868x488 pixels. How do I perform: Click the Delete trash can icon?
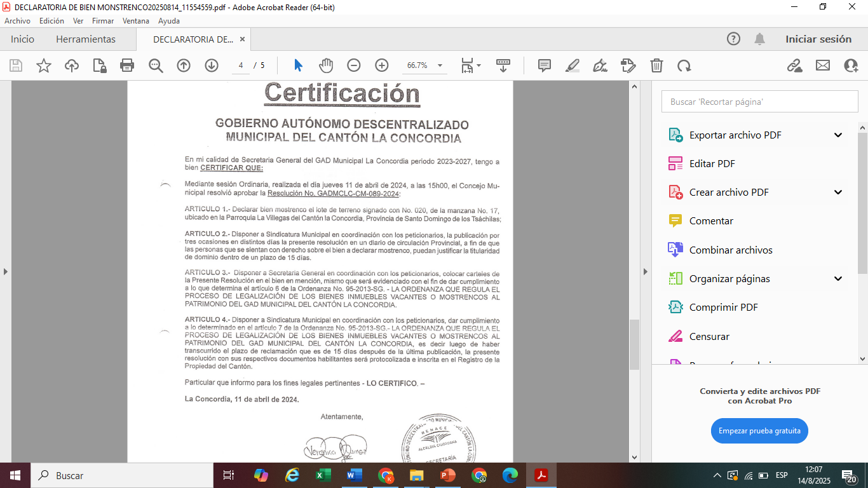point(656,65)
